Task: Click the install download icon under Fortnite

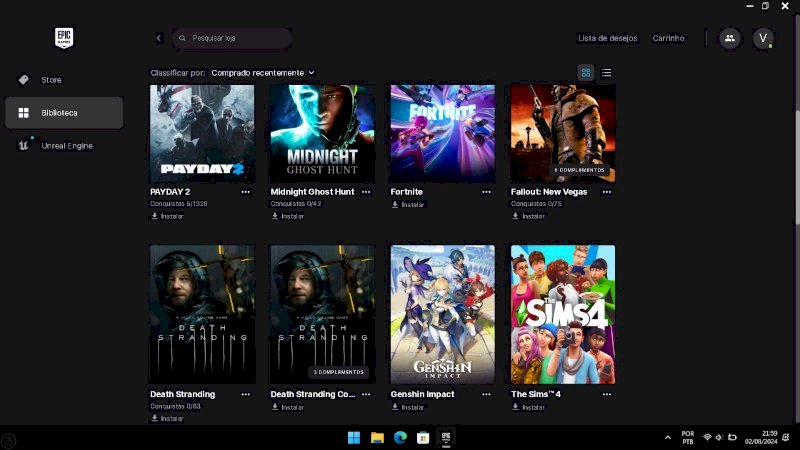Action: 394,205
